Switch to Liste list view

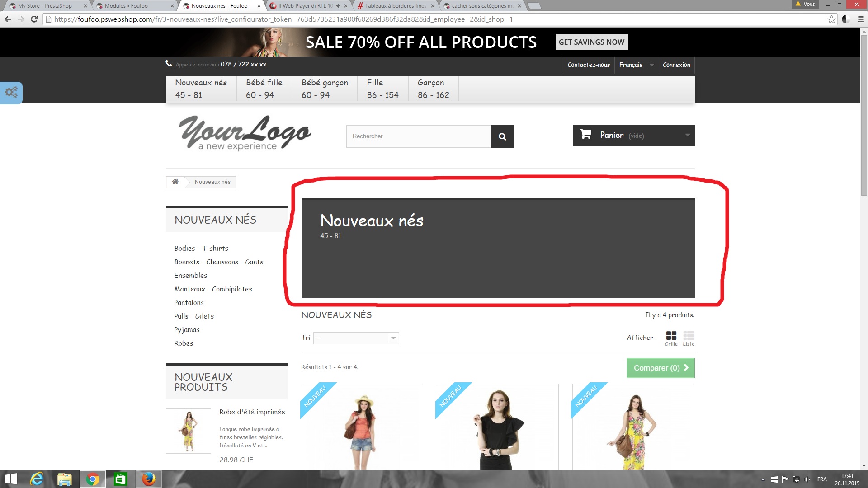click(x=689, y=338)
